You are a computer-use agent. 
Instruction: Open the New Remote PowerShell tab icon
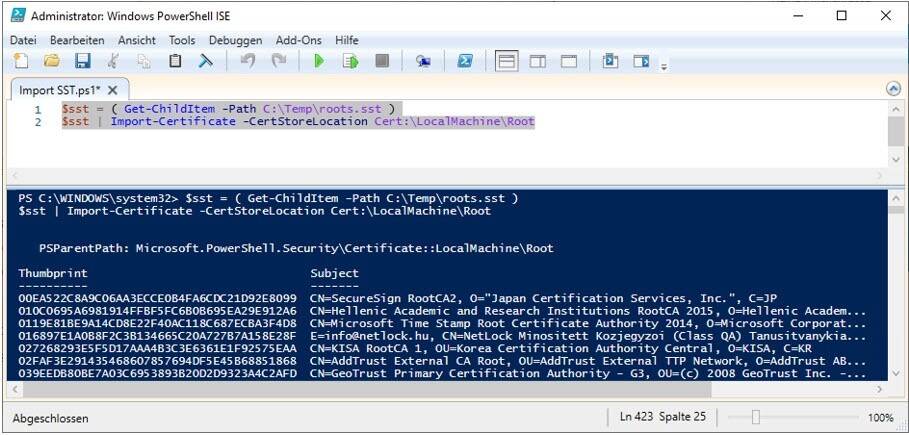tap(424, 61)
